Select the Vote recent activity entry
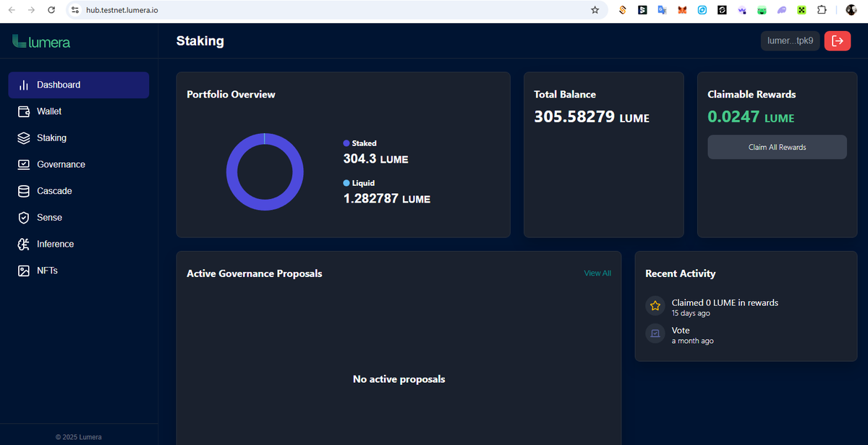This screenshot has height=445, width=868. (681, 330)
